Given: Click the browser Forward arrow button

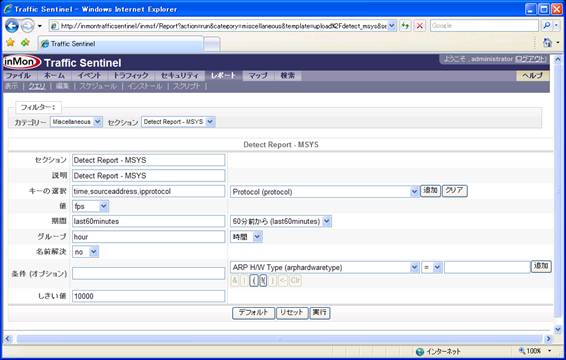Looking at the screenshot, I should (x=27, y=26).
